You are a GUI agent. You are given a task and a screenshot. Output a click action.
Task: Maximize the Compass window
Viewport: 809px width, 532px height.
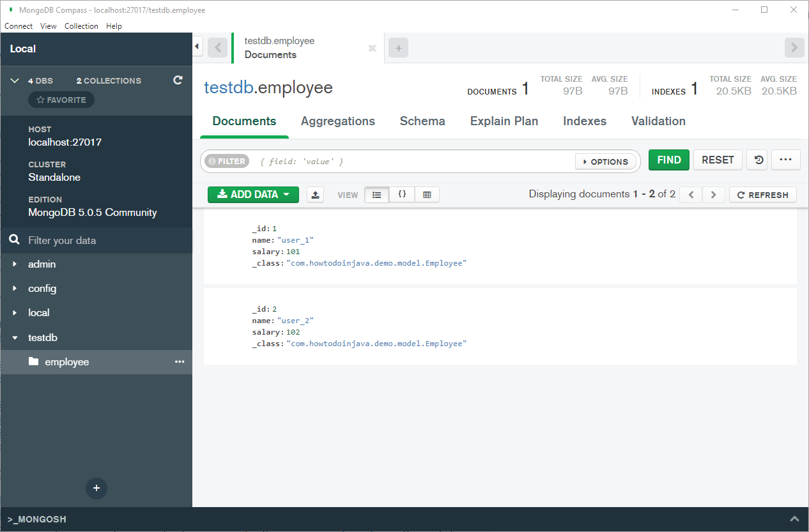[x=764, y=10]
